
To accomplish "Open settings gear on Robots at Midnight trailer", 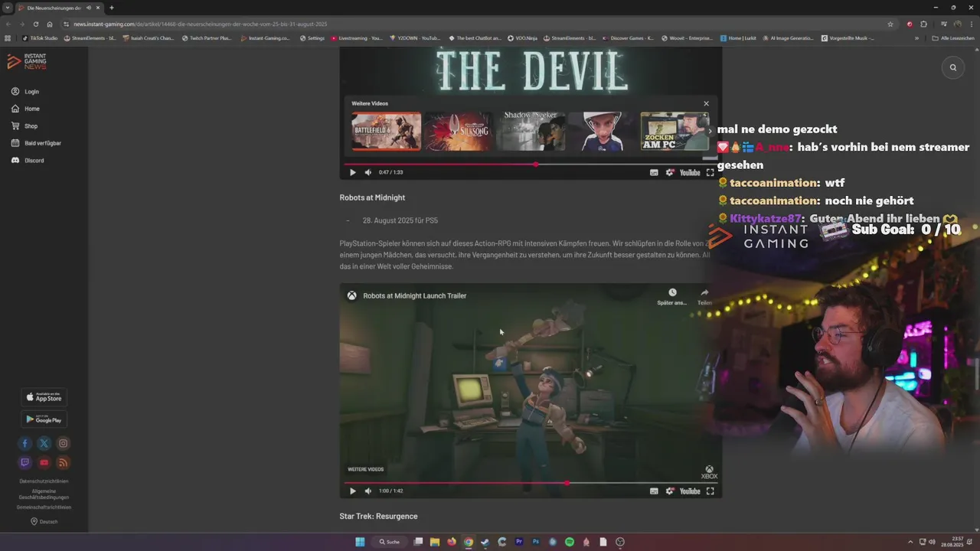I will 670,491.
